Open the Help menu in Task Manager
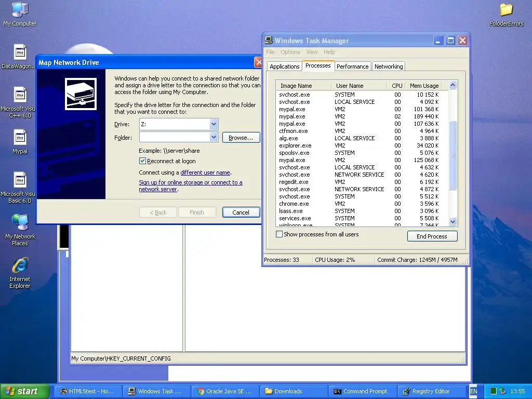Image resolution: width=532 pixels, height=399 pixels. point(329,52)
